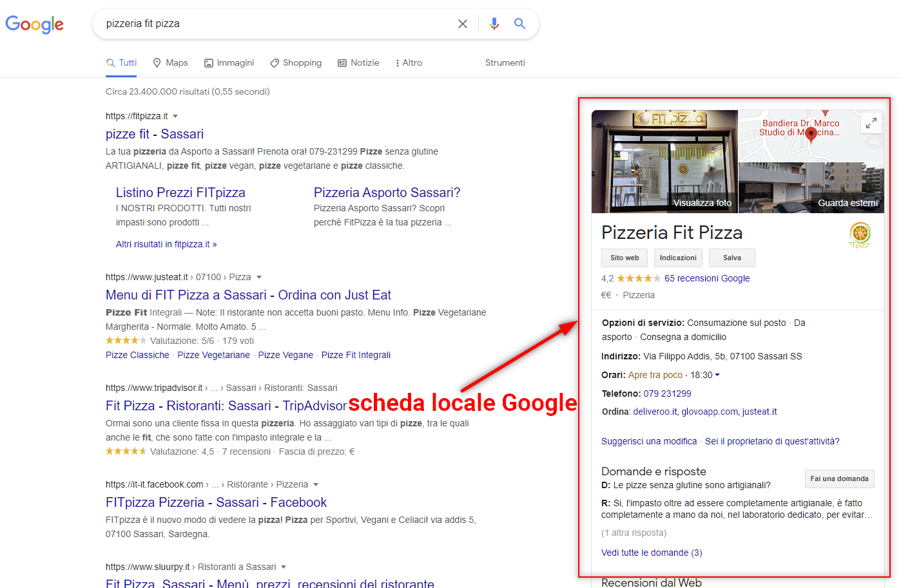
Task: Click 'Altri risultati in fitpizza.it'
Action: coord(166,244)
